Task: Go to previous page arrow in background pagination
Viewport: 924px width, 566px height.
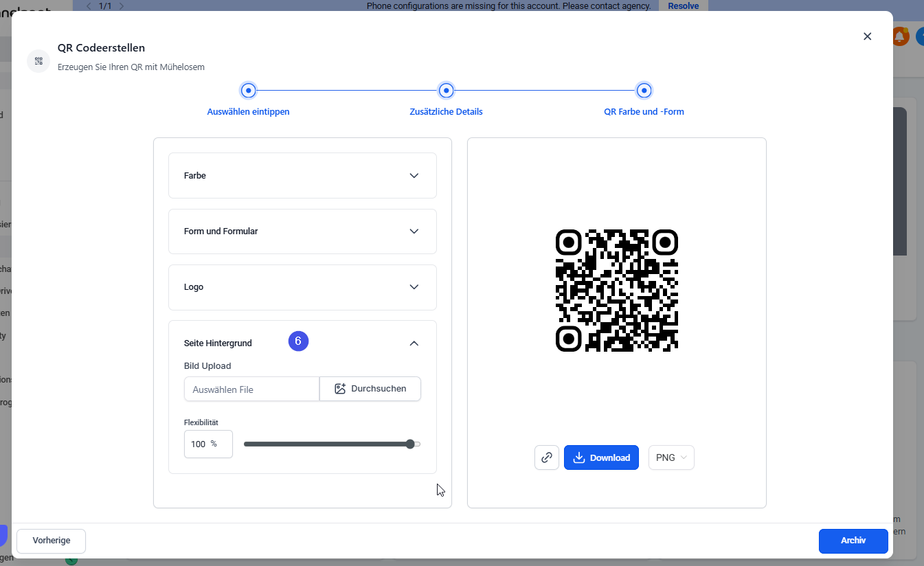Action: [x=89, y=6]
